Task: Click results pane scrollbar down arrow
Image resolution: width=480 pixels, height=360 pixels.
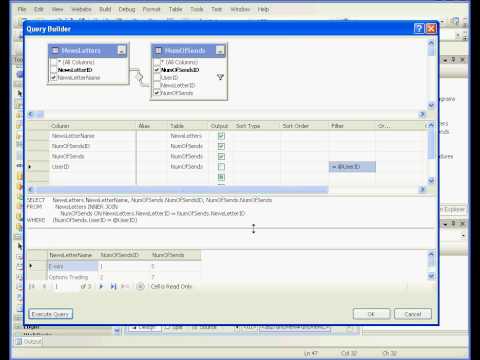Action: [431, 276]
